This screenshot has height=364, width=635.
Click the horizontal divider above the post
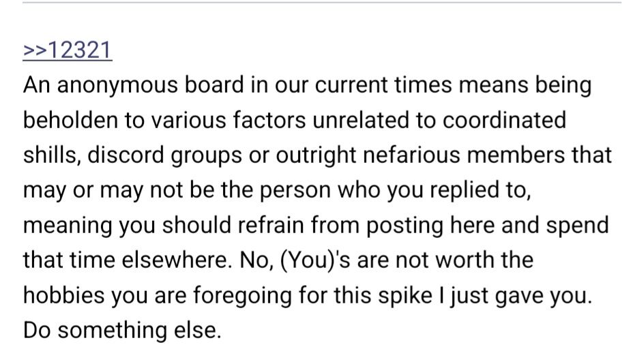pos(321,2)
